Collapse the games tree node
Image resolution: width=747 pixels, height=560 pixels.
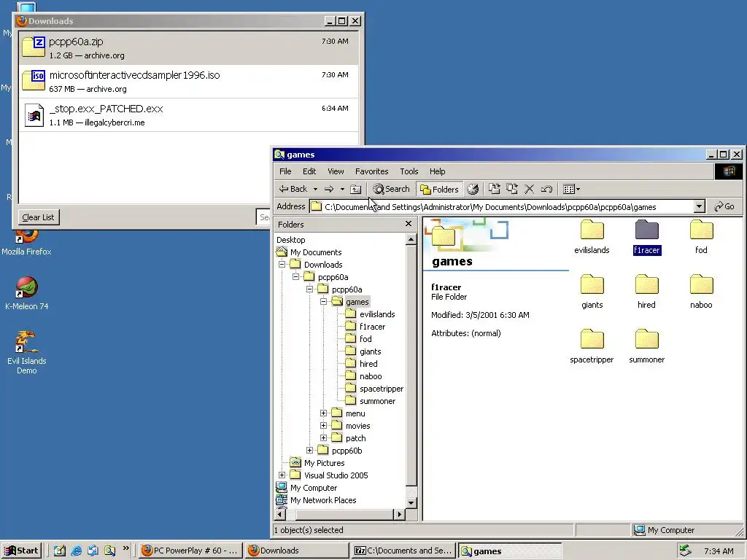pos(323,301)
